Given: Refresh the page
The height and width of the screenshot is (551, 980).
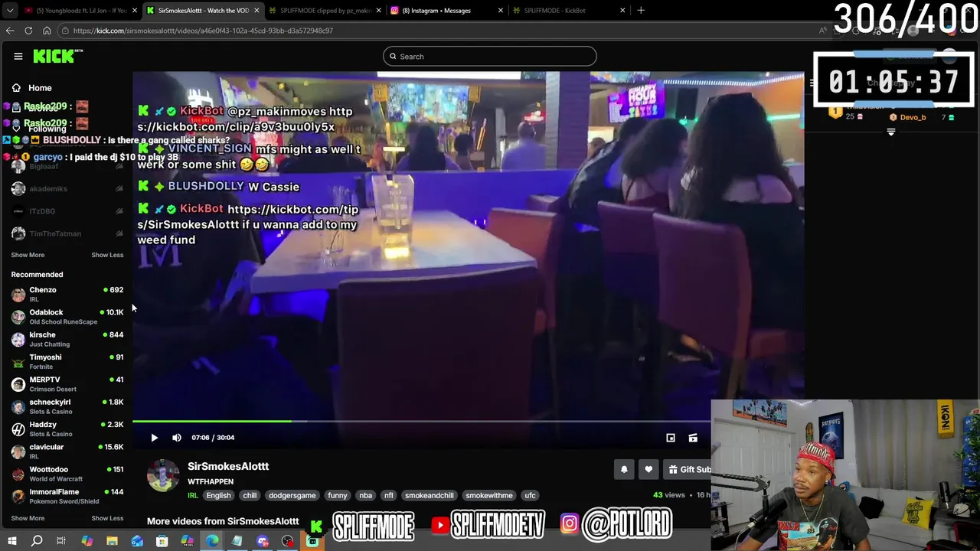Looking at the screenshot, I should [28, 31].
